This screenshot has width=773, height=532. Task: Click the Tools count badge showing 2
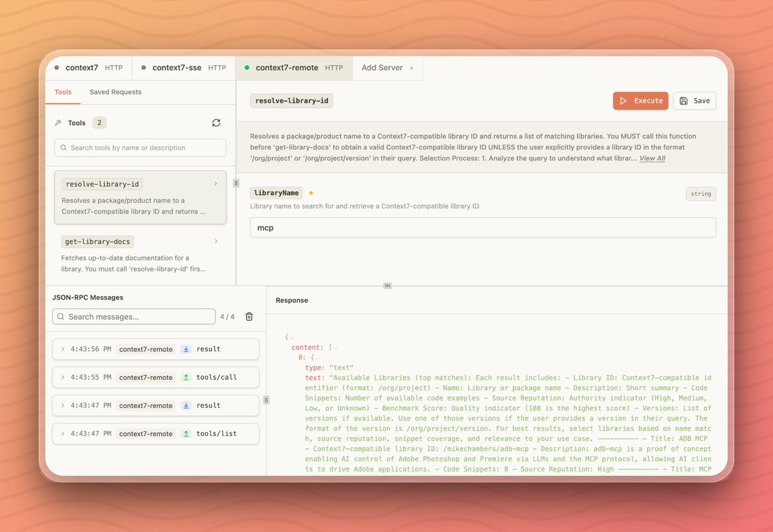[99, 123]
